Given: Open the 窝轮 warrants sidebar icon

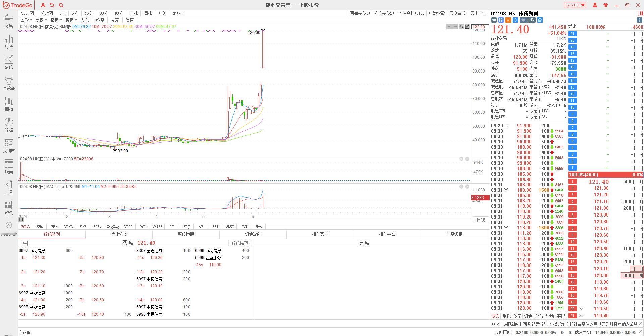Looking at the screenshot, I should coord(9,62).
